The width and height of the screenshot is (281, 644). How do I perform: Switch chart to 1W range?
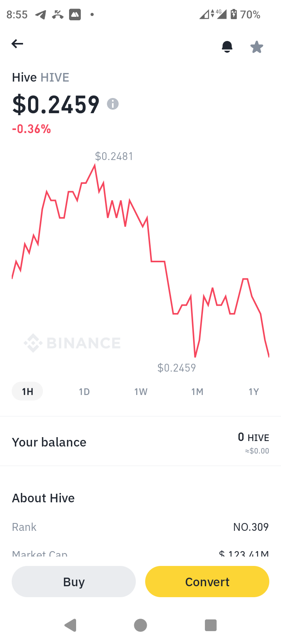pyautogui.click(x=141, y=391)
